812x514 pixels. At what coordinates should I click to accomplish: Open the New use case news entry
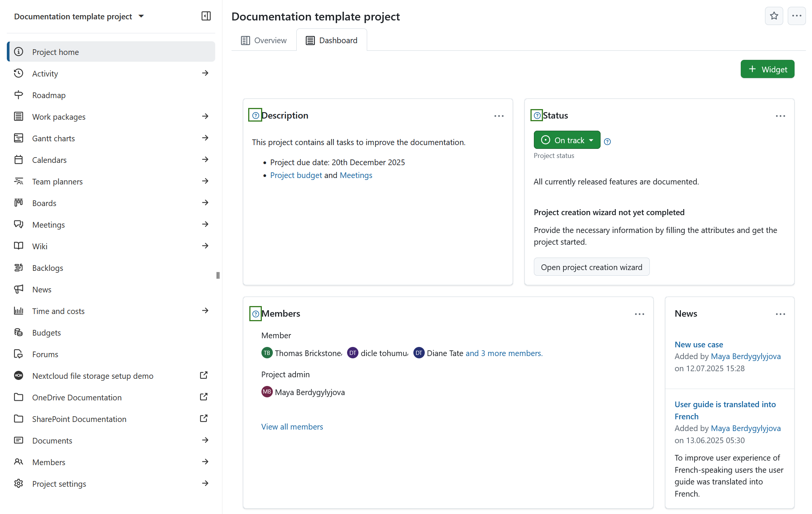coord(698,344)
